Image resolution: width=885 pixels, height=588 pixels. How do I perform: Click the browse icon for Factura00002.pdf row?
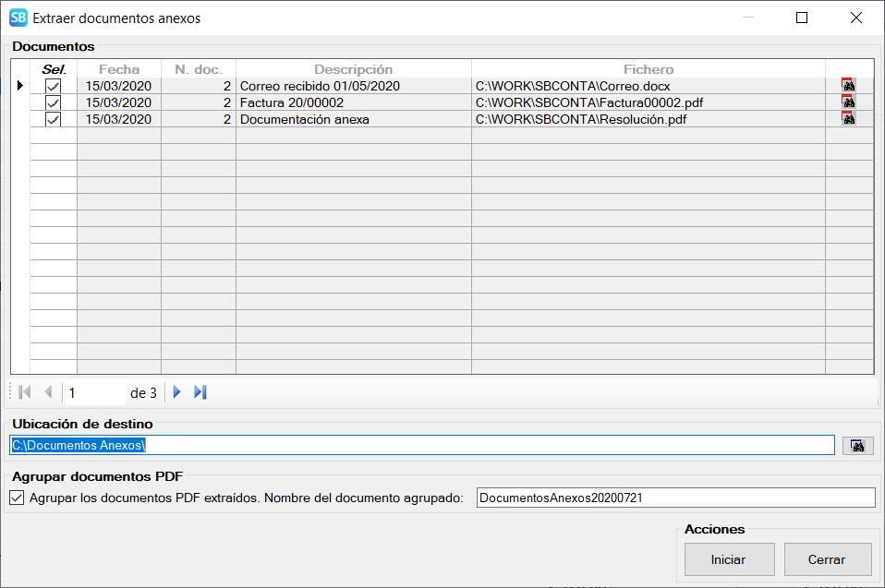pos(848,102)
